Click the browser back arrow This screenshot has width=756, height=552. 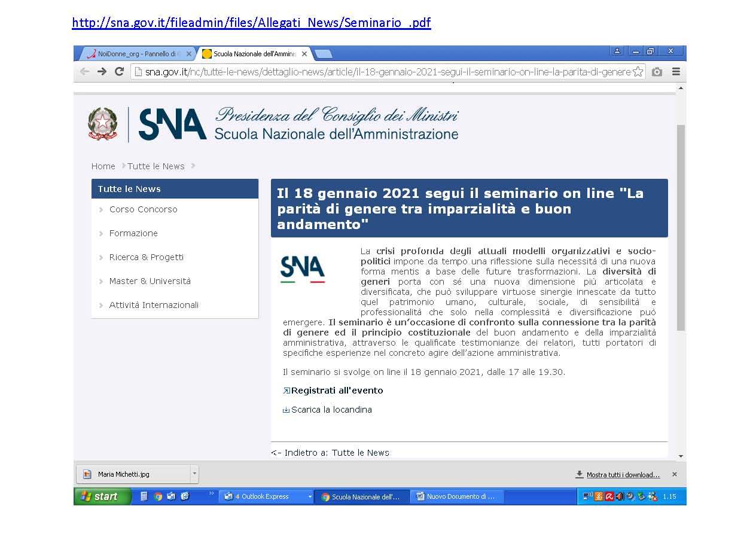pos(84,72)
